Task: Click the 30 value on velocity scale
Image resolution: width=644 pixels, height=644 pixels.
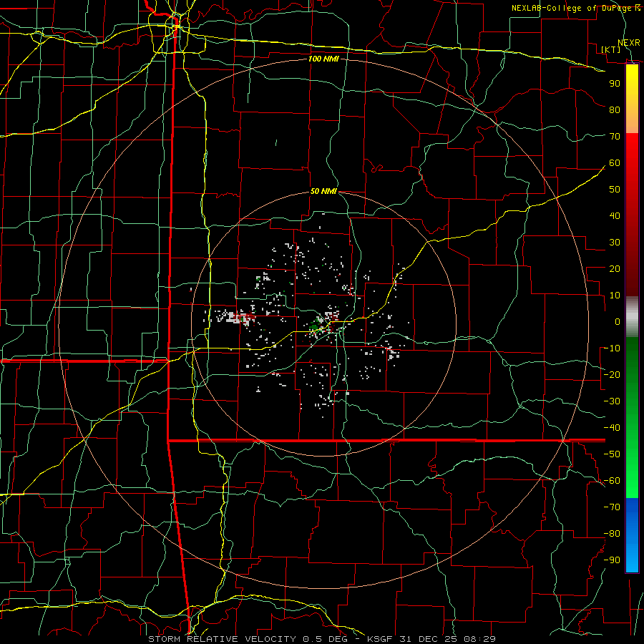Action: (x=615, y=243)
